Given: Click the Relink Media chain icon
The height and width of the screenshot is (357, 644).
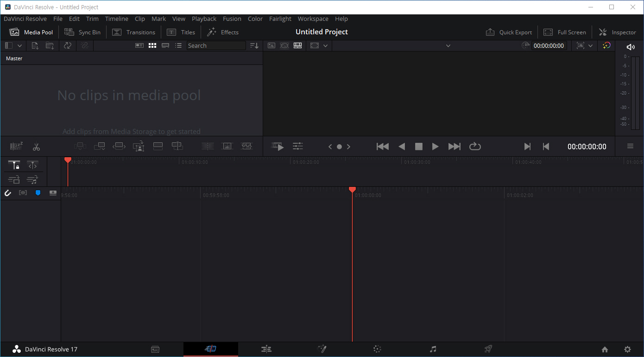Looking at the screenshot, I should [x=84, y=45].
